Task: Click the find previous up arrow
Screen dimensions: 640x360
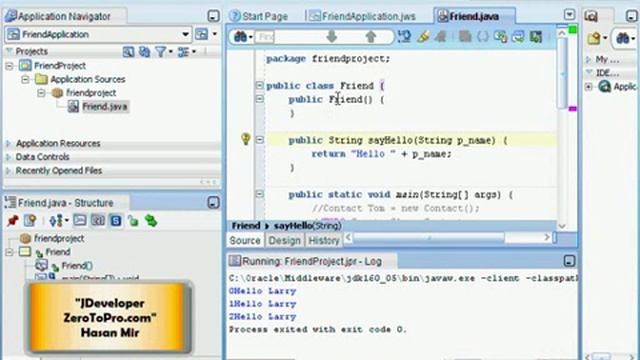Action: coord(371,37)
